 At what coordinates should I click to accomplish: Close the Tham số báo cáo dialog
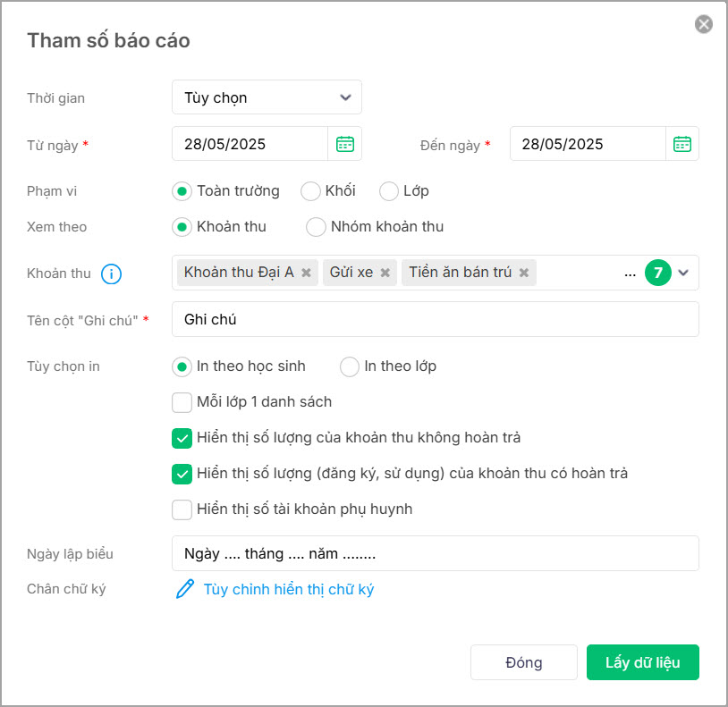703,24
